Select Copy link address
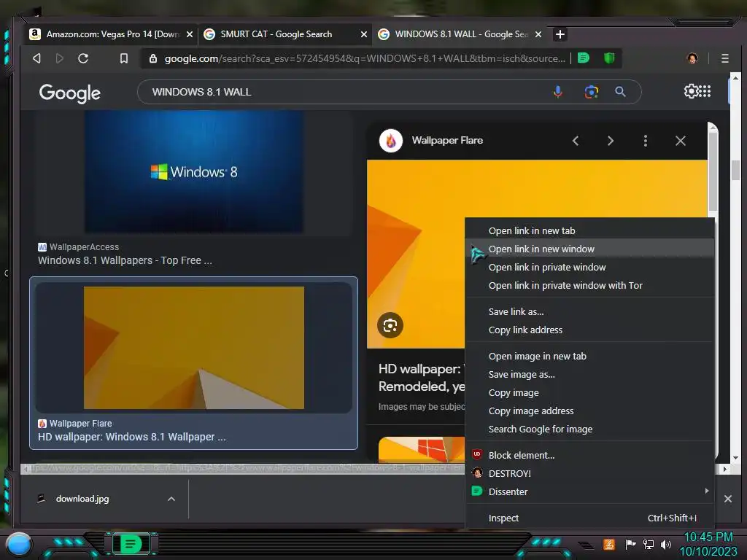This screenshot has height=560, width=747. pos(589,330)
